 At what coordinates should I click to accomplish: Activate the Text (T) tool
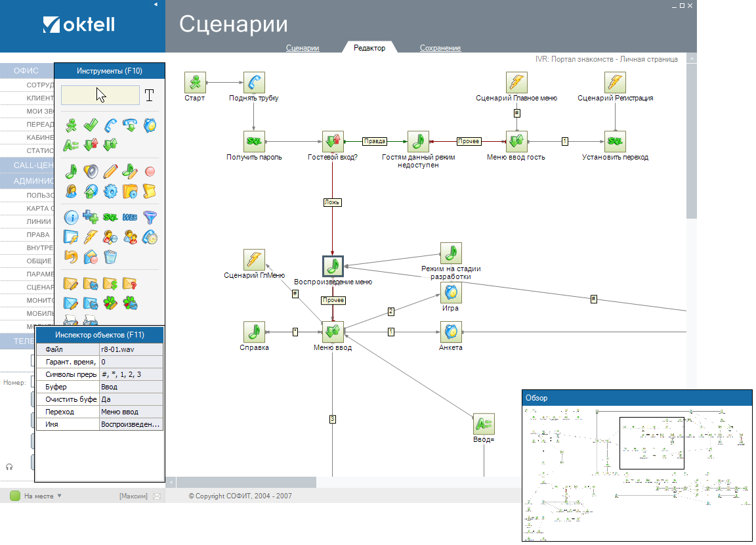click(150, 96)
